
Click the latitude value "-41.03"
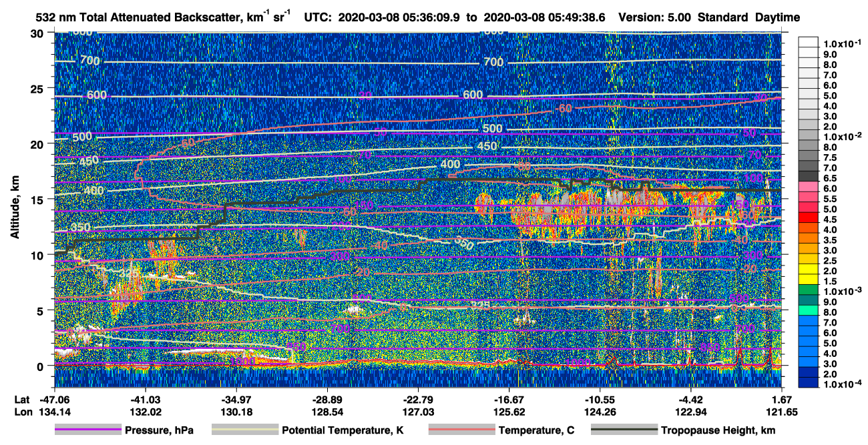[x=145, y=399]
